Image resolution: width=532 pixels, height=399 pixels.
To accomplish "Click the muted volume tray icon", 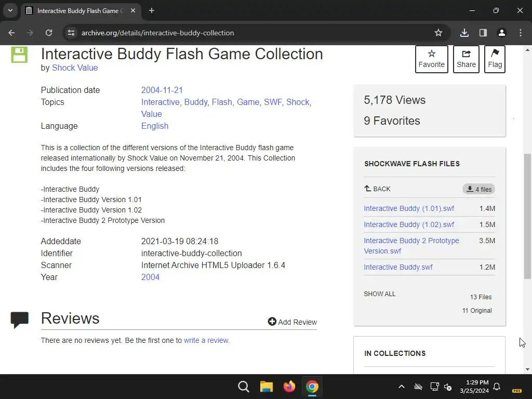I will pyautogui.click(x=448, y=387).
